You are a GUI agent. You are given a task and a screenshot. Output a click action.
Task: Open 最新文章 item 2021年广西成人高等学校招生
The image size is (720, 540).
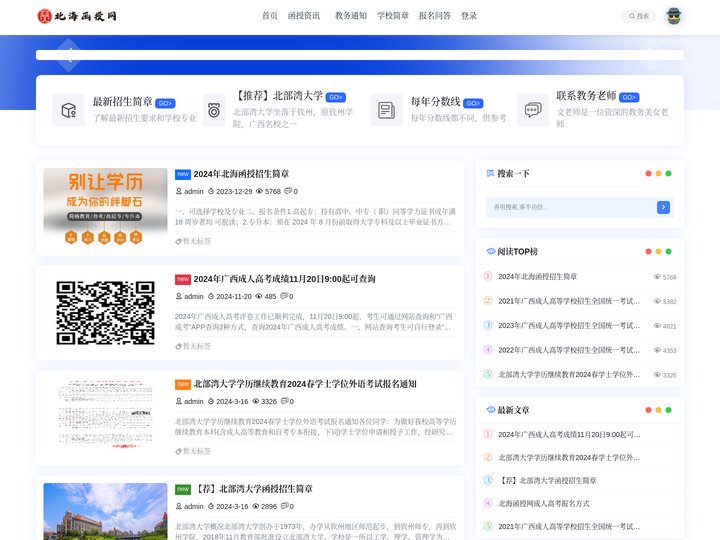[569, 527]
